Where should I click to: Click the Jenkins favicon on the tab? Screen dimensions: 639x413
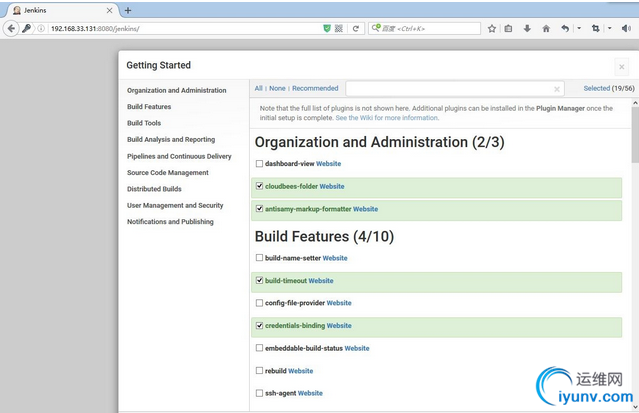tap(17, 11)
